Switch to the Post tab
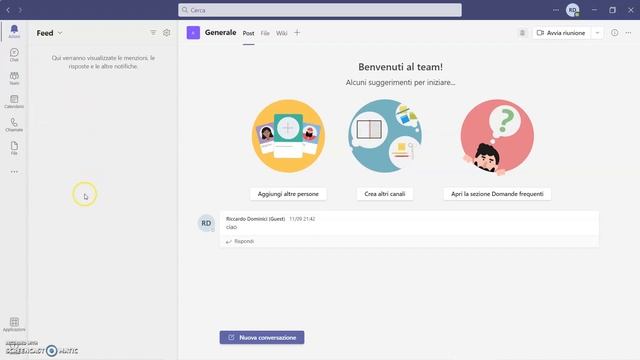 click(249, 33)
